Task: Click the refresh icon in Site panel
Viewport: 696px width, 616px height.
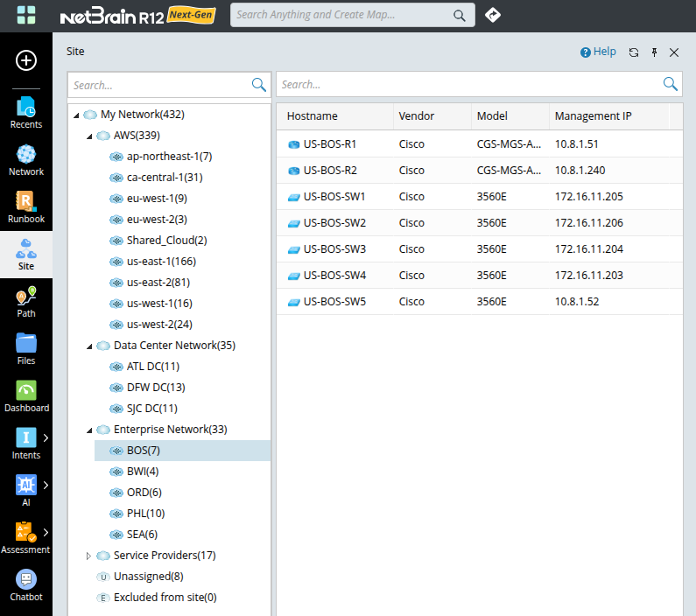Action: 634,52
